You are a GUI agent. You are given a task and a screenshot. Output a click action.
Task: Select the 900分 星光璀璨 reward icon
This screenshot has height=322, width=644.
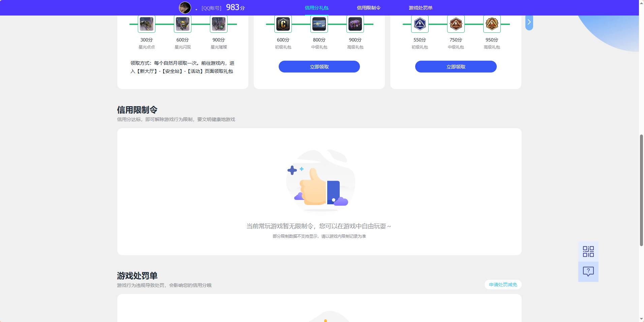(x=219, y=24)
